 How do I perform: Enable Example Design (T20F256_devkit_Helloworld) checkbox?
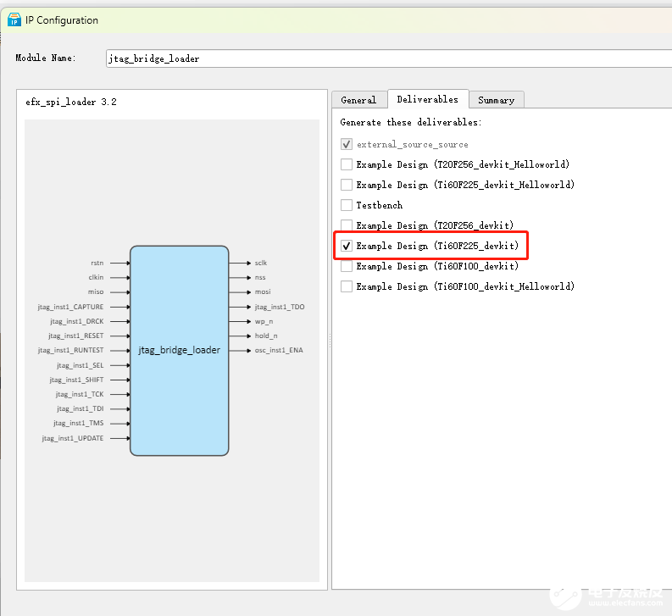[x=347, y=164]
